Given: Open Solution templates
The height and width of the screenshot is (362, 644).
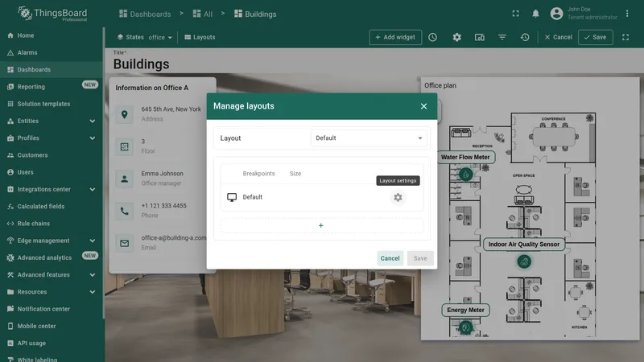Looking at the screenshot, I should tap(52, 104).
